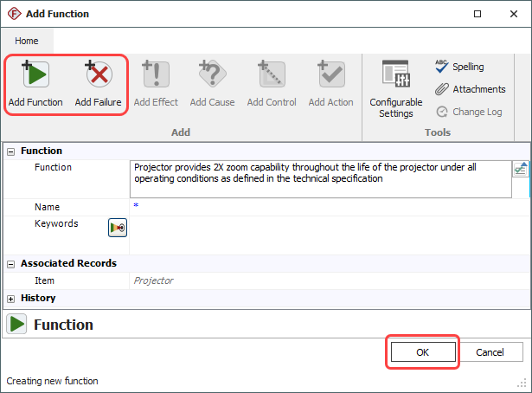Open Configurable Settings
Image resolution: width=532 pixels, height=393 pixels.
(395, 76)
